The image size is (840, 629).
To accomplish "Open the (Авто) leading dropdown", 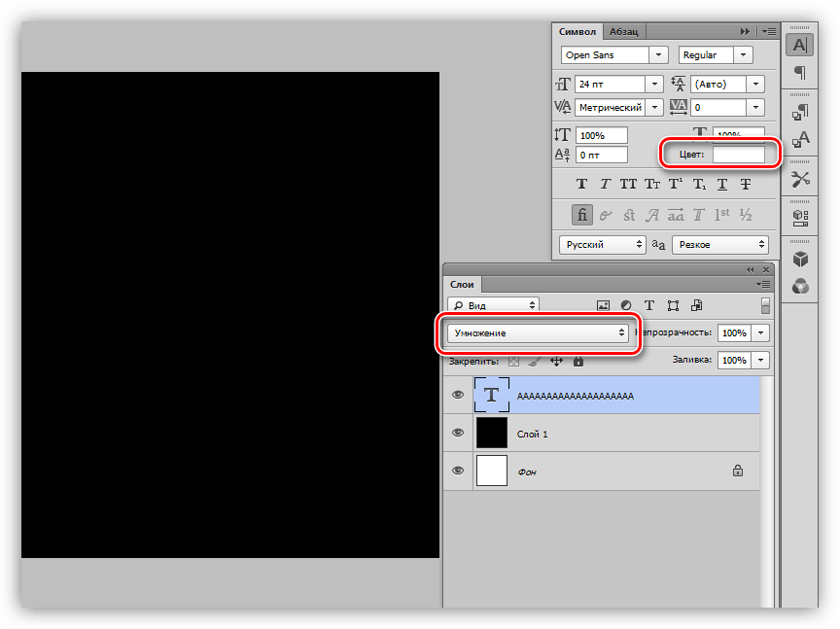I will (755, 85).
